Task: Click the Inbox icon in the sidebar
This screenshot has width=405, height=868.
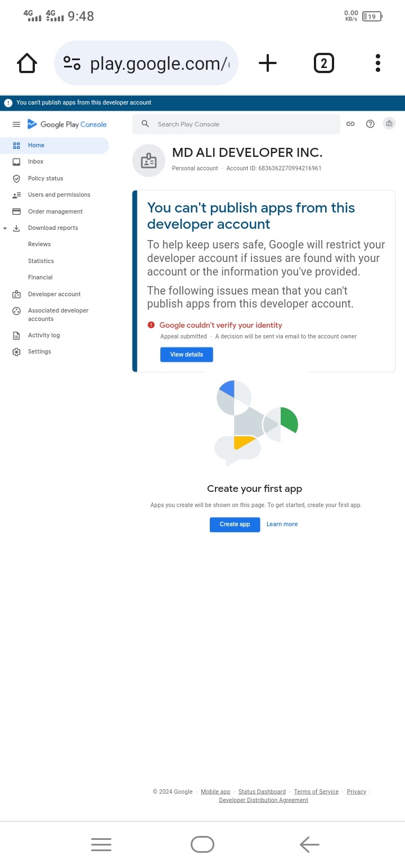Action: 16,162
